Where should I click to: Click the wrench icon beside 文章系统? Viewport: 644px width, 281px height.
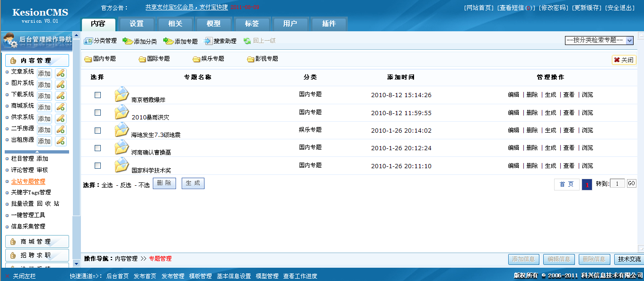pos(61,73)
